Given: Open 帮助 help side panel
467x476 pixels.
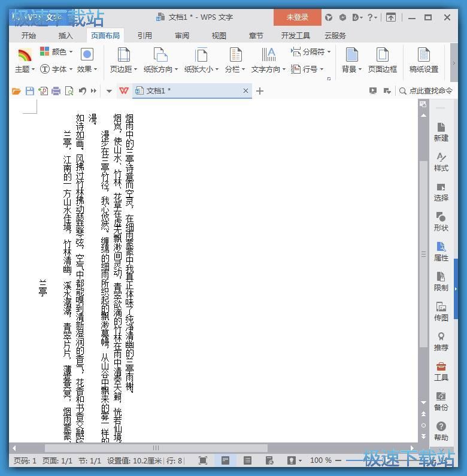Looking at the screenshot, I should 441,431.
